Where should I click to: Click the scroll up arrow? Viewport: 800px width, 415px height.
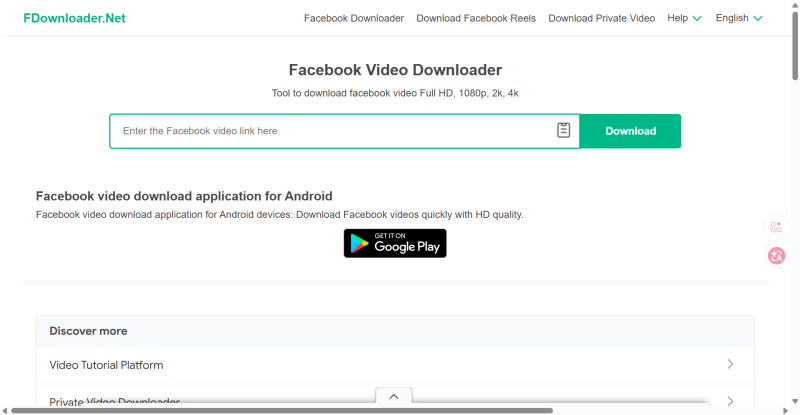coord(795,5)
